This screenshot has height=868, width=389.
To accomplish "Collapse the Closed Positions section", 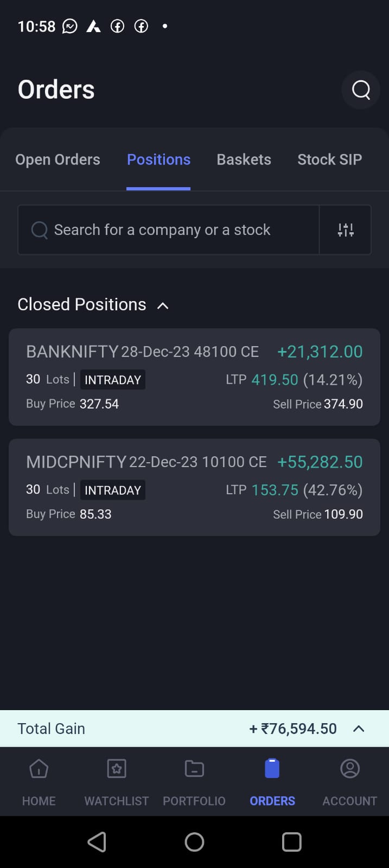I will click(x=163, y=305).
